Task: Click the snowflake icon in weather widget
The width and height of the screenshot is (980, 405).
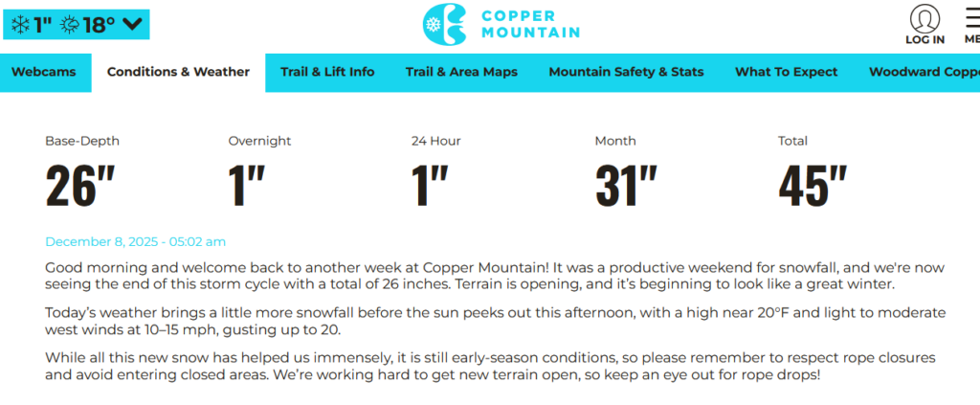Action: coord(20,25)
